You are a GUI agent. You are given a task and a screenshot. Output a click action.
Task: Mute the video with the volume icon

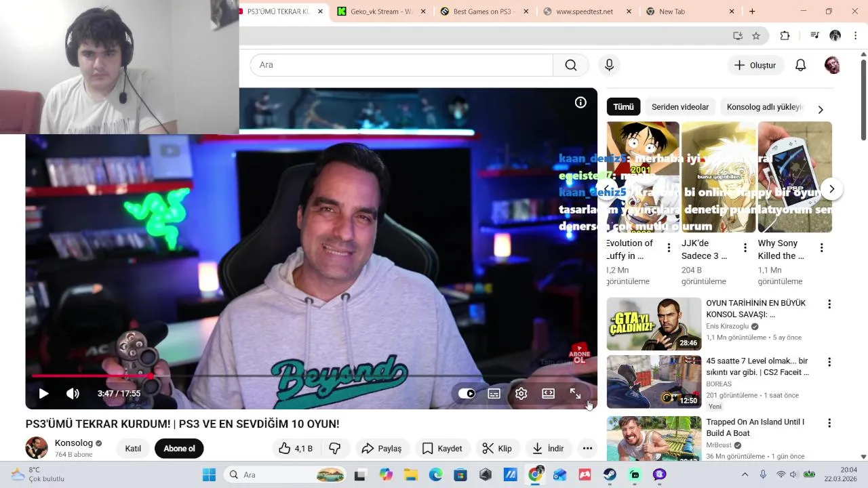[73, 394]
